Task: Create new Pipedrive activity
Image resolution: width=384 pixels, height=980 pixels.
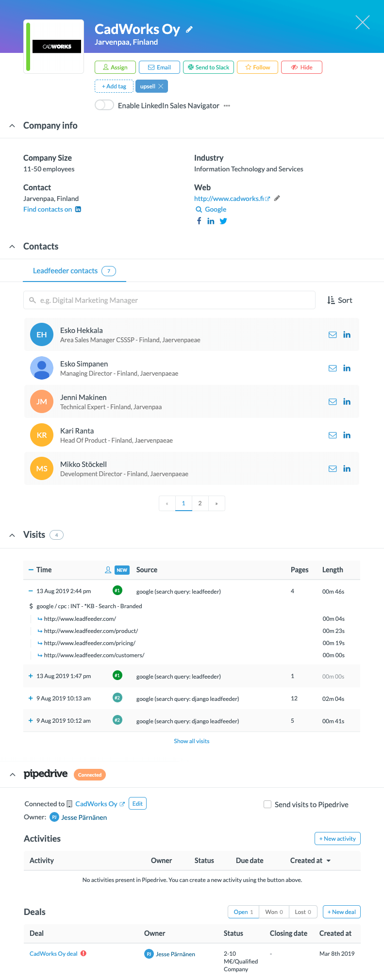Action: pyautogui.click(x=337, y=838)
